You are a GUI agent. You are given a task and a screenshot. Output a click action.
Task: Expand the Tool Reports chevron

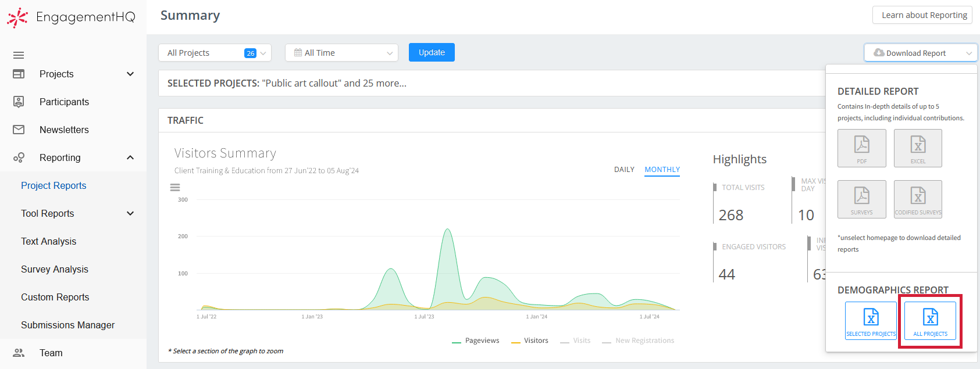tap(130, 213)
